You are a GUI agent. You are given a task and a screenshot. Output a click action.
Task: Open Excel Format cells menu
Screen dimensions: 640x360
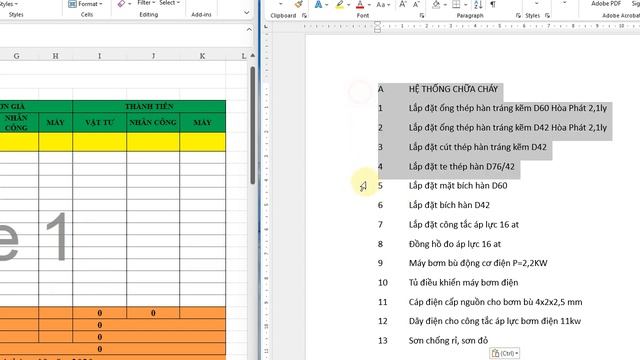pyautogui.click(x=85, y=4)
